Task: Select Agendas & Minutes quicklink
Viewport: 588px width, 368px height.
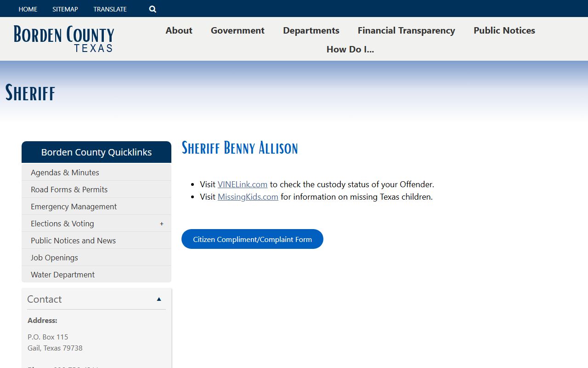Action: coord(96,172)
